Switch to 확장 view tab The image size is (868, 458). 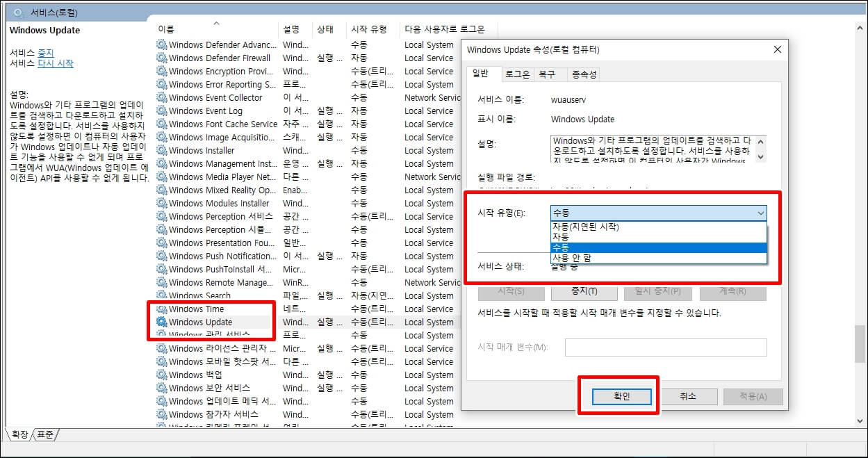point(19,434)
